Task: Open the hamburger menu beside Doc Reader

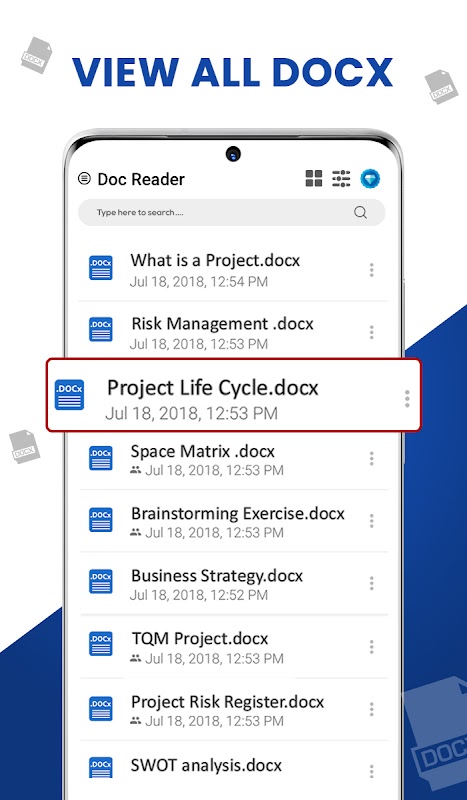Action: (84, 179)
